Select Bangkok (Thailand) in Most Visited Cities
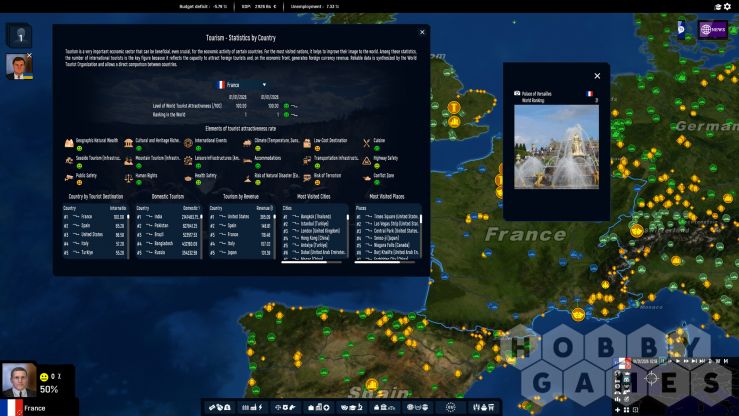 tap(314, 217)
